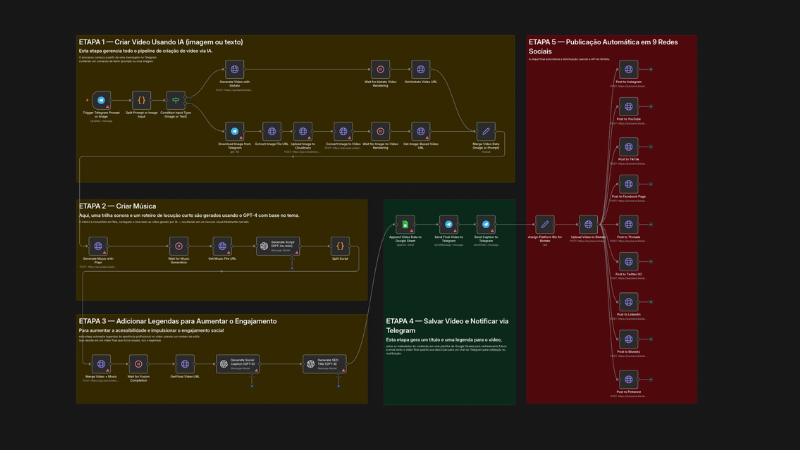Open the Generate Script GPT node
Screen dimensions: 800x450
(277, 245)
